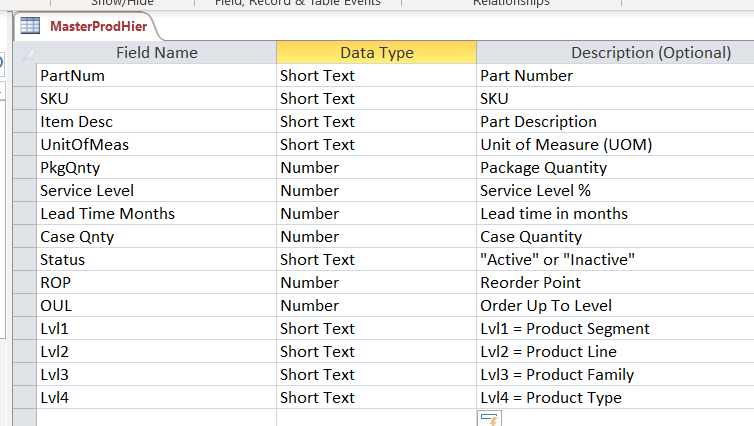Click the Field Name column header
Viewport: 754px width, 426px height.
point(156,52)
